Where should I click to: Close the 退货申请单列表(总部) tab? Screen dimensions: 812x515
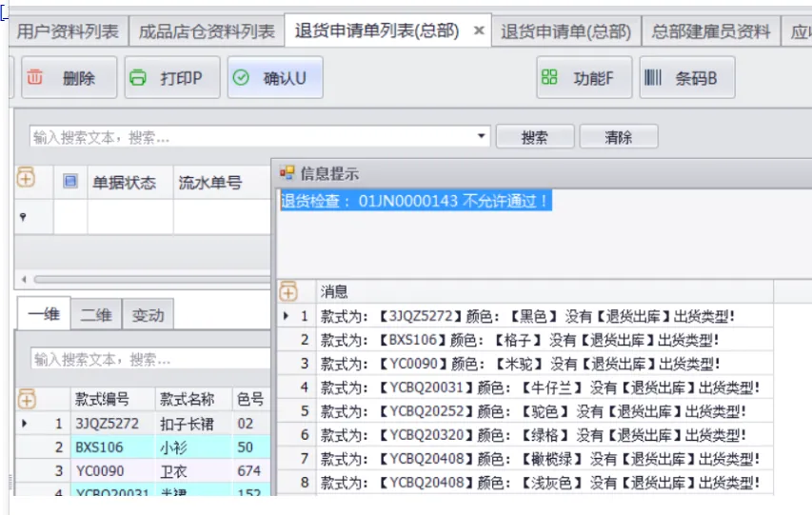(x=479, y=31)
